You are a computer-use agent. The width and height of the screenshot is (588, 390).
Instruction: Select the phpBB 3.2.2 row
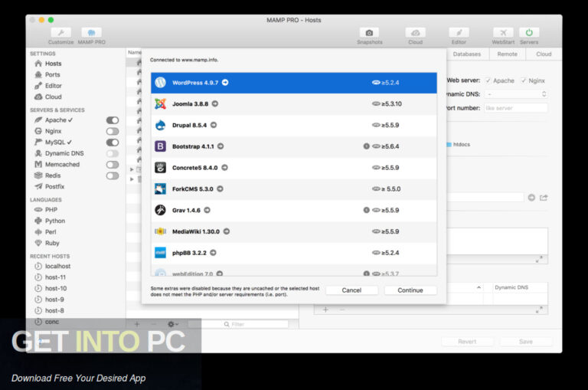pos(294,253)
